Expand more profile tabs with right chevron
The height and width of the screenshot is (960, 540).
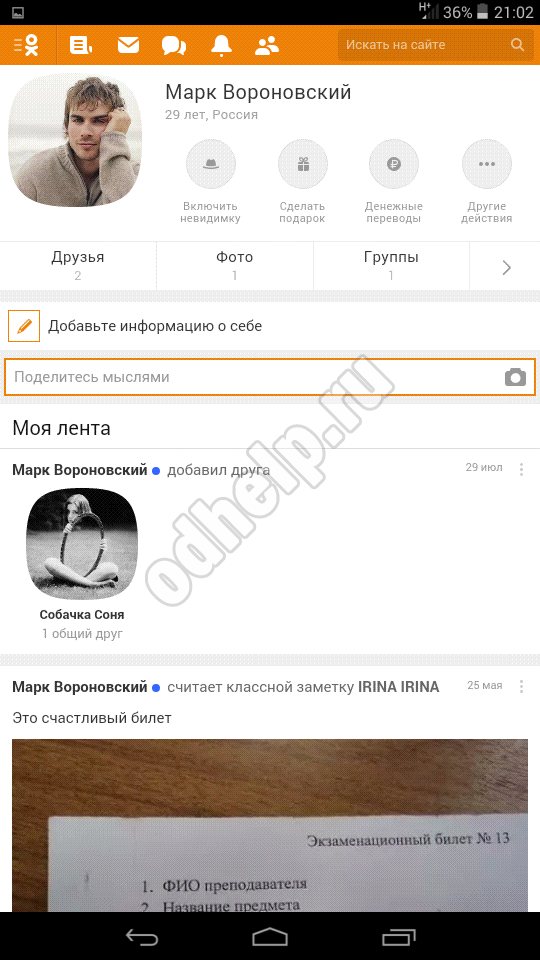tap(506, 268)
